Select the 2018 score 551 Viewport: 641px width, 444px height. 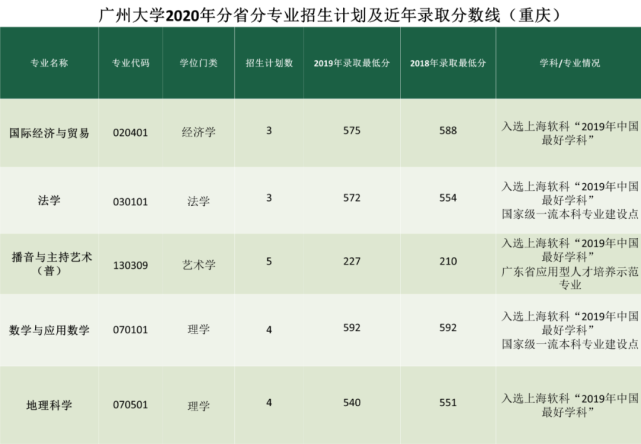(448, 403)
